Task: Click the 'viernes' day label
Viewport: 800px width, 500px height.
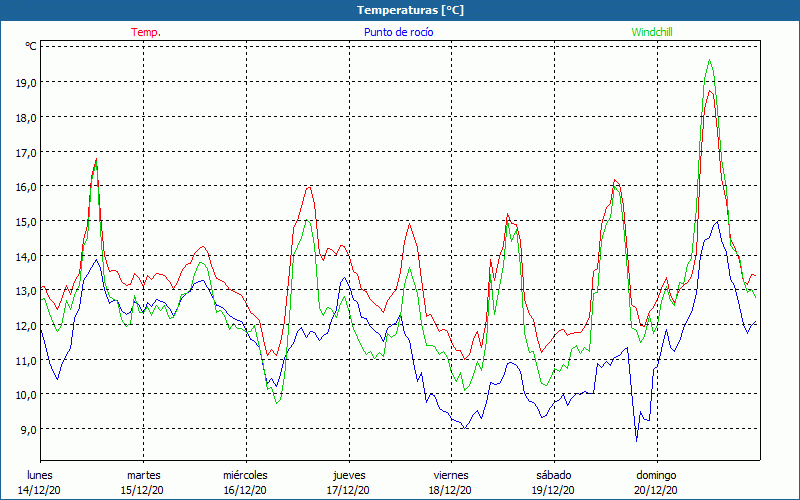Action: pyautogui.click(x=451, y=475)
